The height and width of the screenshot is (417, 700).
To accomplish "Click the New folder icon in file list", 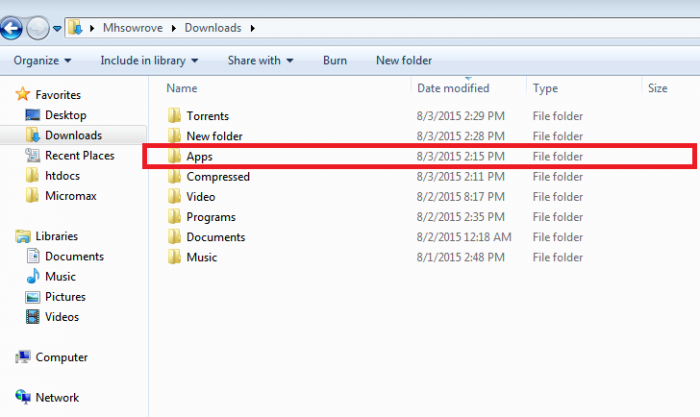I will (x=174, y=135).
